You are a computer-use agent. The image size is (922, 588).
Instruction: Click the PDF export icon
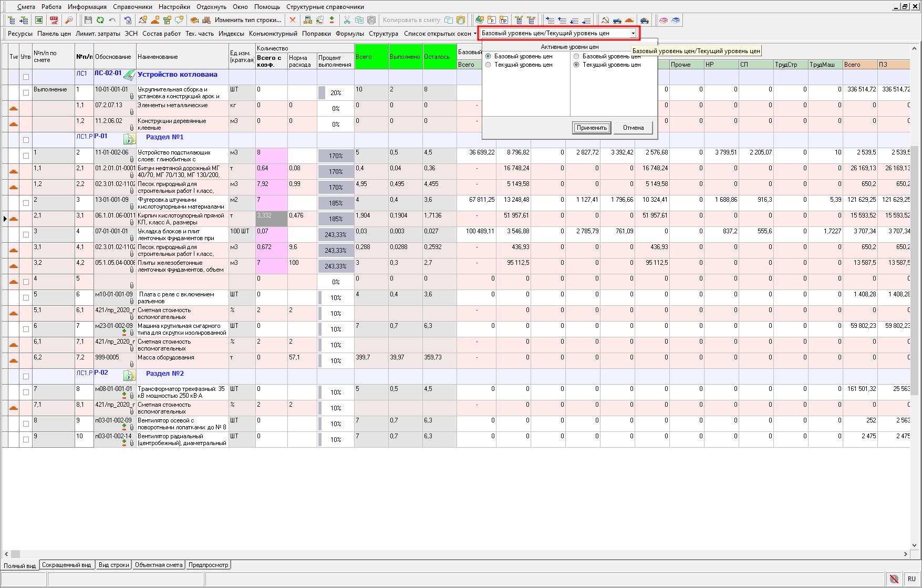tap(54, 20)
